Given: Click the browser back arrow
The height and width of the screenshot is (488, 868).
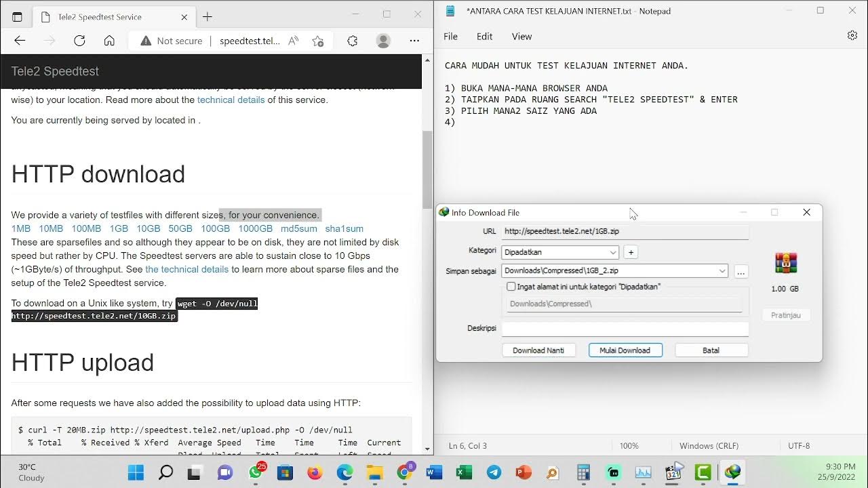Looking at the screenshot, I should (20, 41).
